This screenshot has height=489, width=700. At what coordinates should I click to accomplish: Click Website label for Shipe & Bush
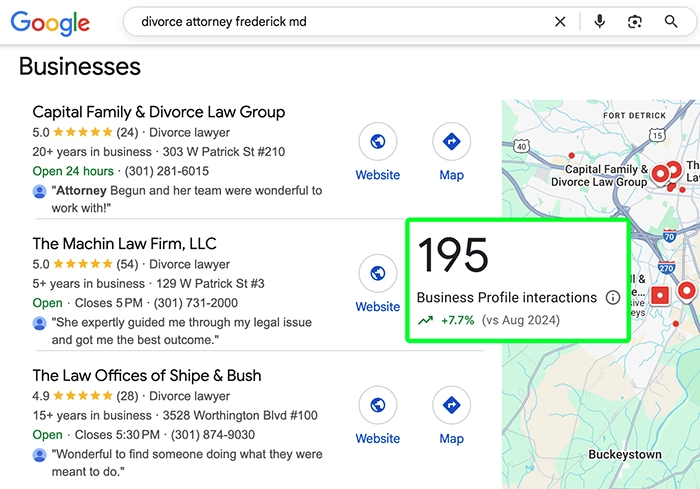coord(378,439)
